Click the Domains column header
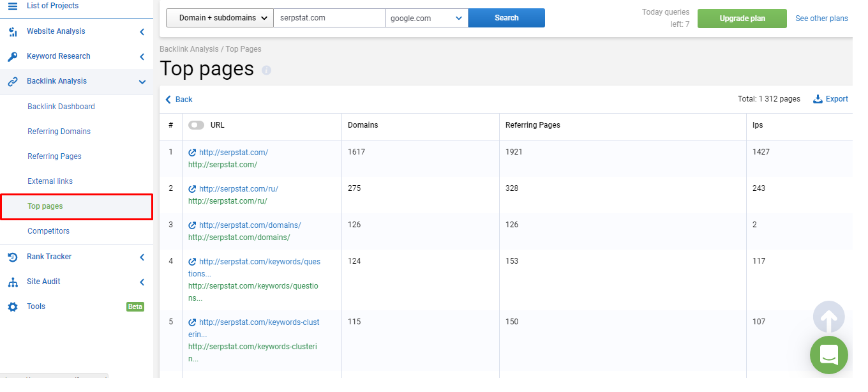Screen dimensions: 868x392 [x=363, y=125]
